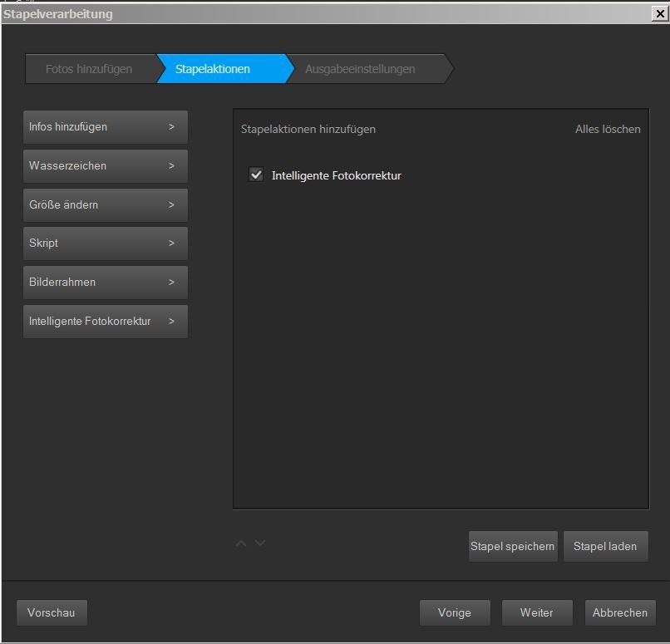Go to the Fotos hinzufügen step
Viewport: 670px width, 644px height.
[x=89, y=69]
